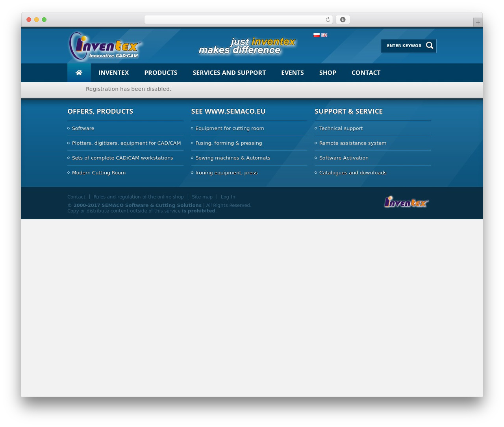The height and width of the screenshot is (427, 504).
Task: Open Fusing, forming & pressing link
Action: (x=228, y=143)
